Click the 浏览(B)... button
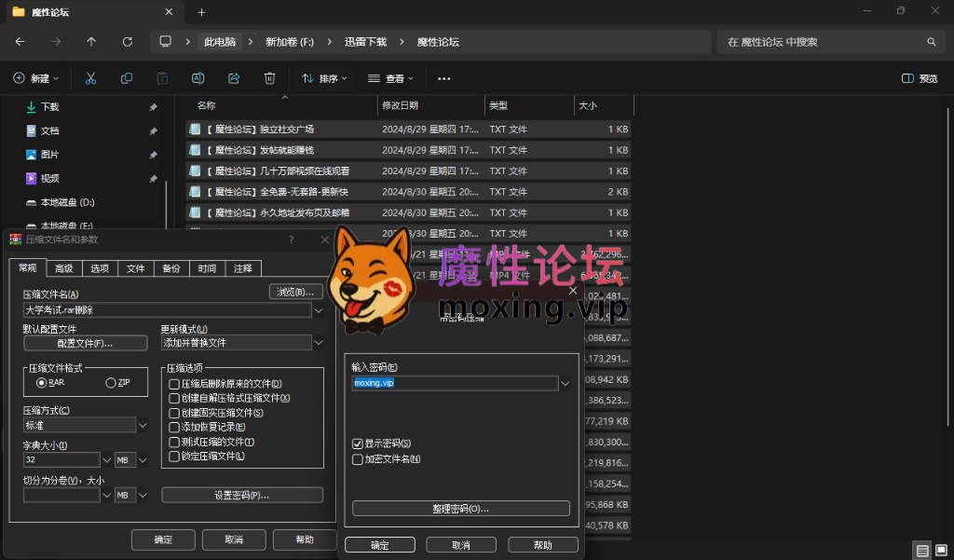 (295, 293)
